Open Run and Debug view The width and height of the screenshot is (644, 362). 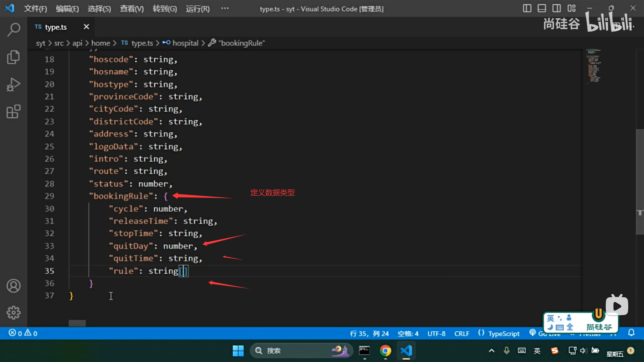pos(13,84)
